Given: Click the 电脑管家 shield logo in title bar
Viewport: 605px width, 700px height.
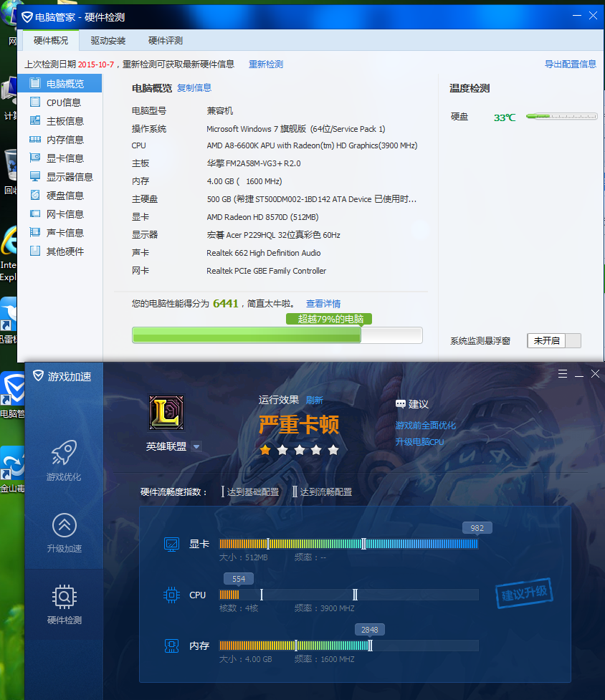Looking at the screenshot, I should pyautogui.click(x=27, y=17).
